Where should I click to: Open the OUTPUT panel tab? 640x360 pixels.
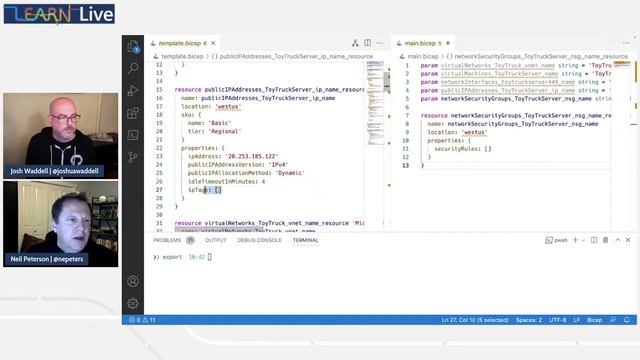pos(216,240)
